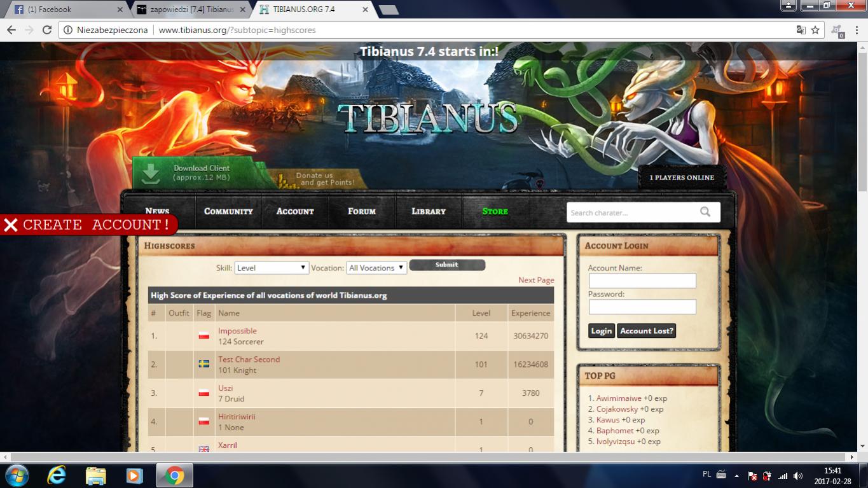Click the volume speaker icon in system tray
The image size is (868, 488).
coord(798,476)
